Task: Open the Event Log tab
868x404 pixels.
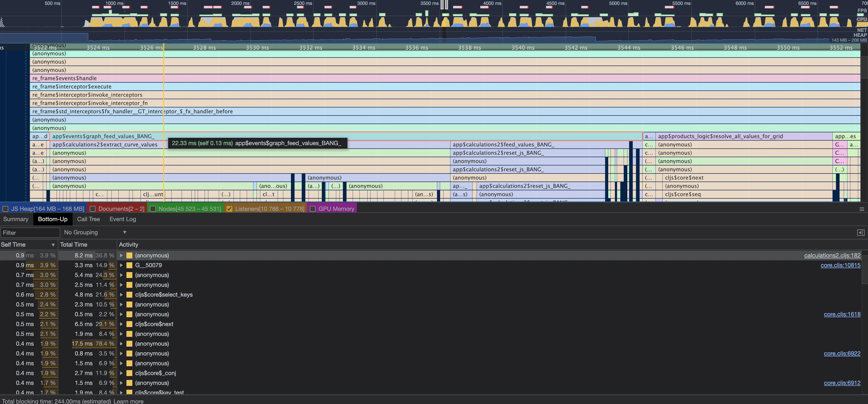Action: click(123, 219)
